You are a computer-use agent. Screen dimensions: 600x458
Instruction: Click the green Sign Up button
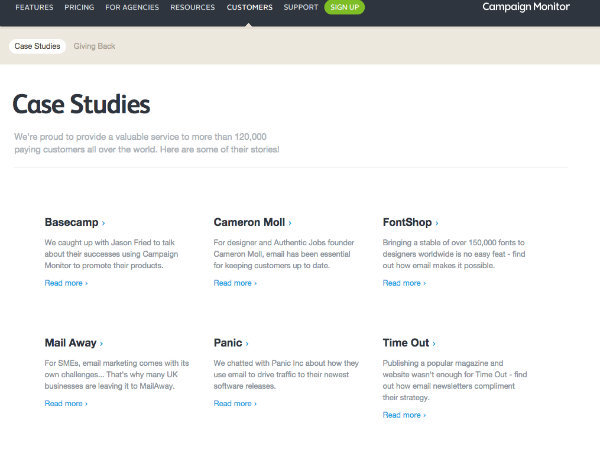click(x=344, y=7)
